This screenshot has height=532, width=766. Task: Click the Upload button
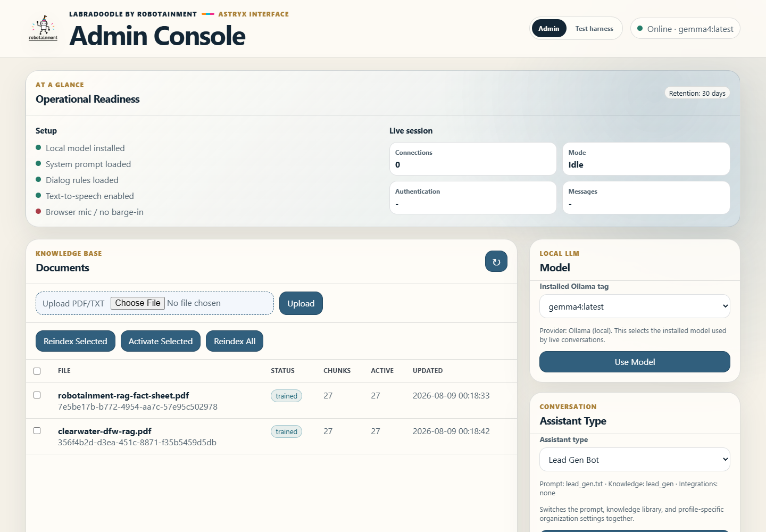pos(301,303)
